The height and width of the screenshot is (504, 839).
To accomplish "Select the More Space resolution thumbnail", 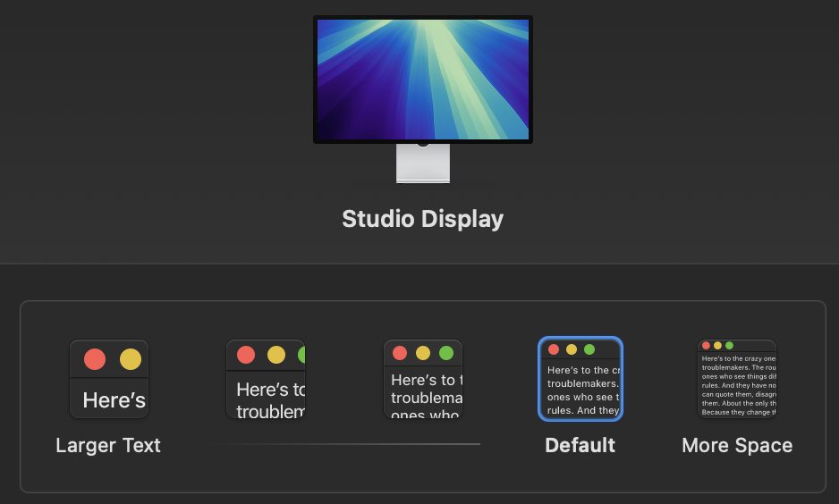I will pos(737,379).
